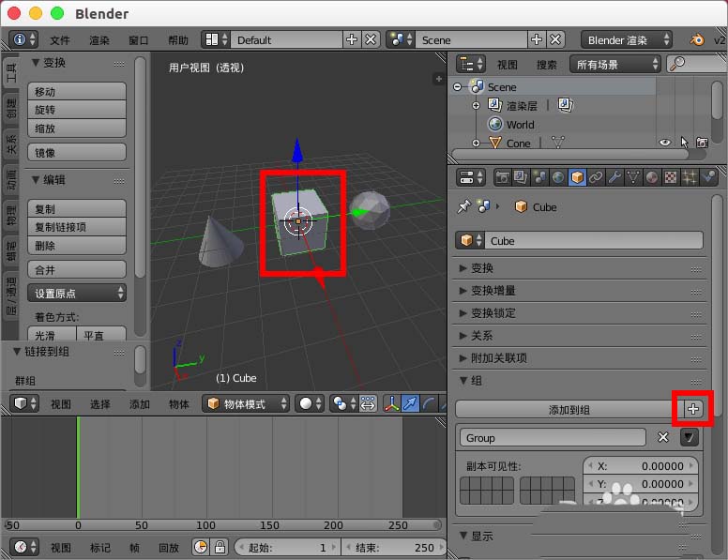Screen dimensions: 728x560
Task: Expand the 附加关联项 panel
Action: (x=493, y=358)
